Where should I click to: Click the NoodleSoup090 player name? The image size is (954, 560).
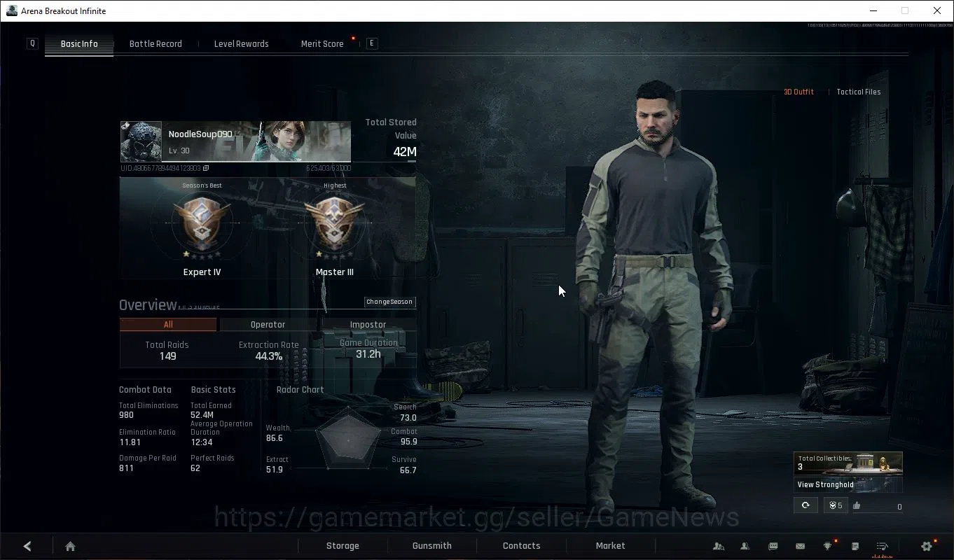pyautogui.click(x=200, y=134)
